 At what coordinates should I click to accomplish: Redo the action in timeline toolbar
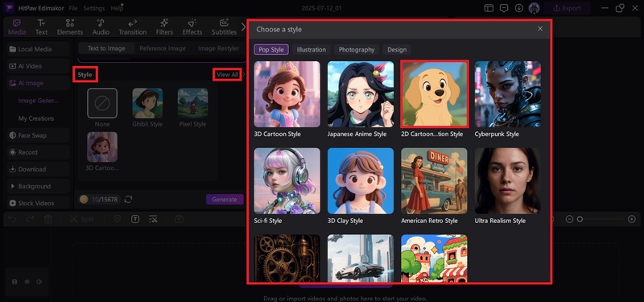[30, 219]
